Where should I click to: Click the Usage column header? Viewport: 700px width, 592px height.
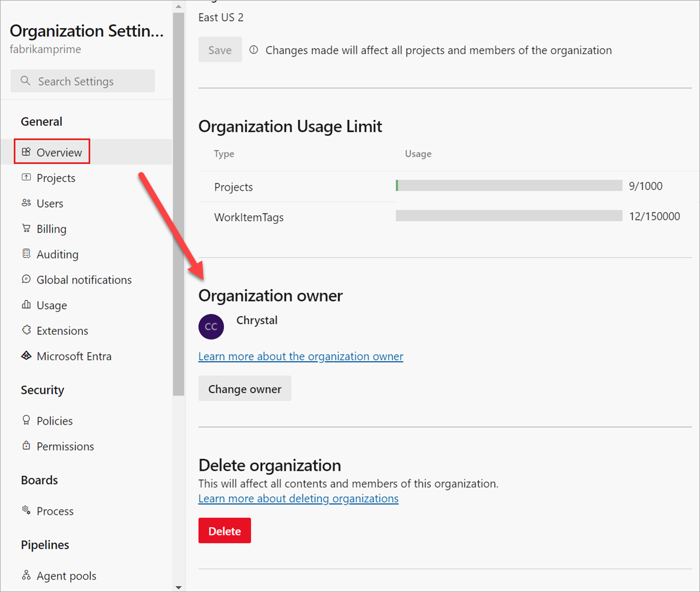[x=418, y=154]
